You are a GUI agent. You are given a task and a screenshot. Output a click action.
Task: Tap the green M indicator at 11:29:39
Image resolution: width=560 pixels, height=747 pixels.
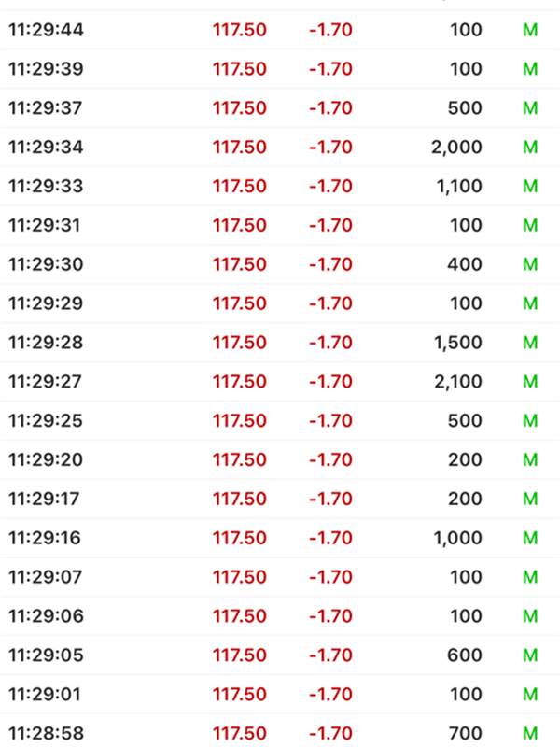[x=530, y=69]
